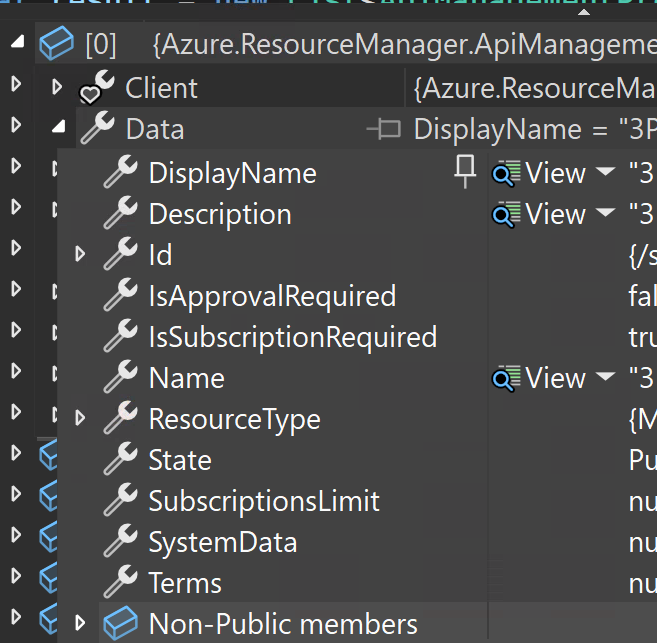Open the visualizer dropdown arrow for Description

(x=605, y=212)
